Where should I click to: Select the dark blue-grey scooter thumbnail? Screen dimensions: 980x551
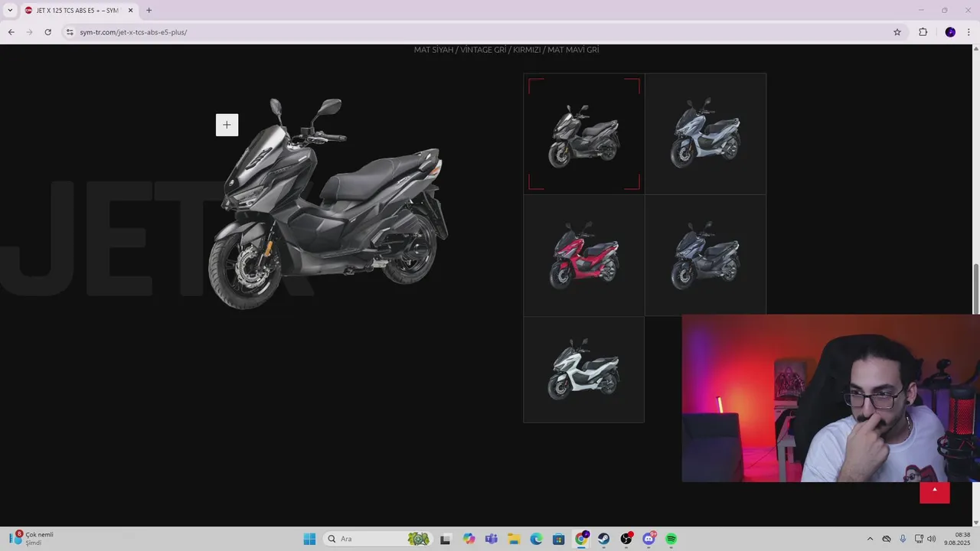pos(706,256)
